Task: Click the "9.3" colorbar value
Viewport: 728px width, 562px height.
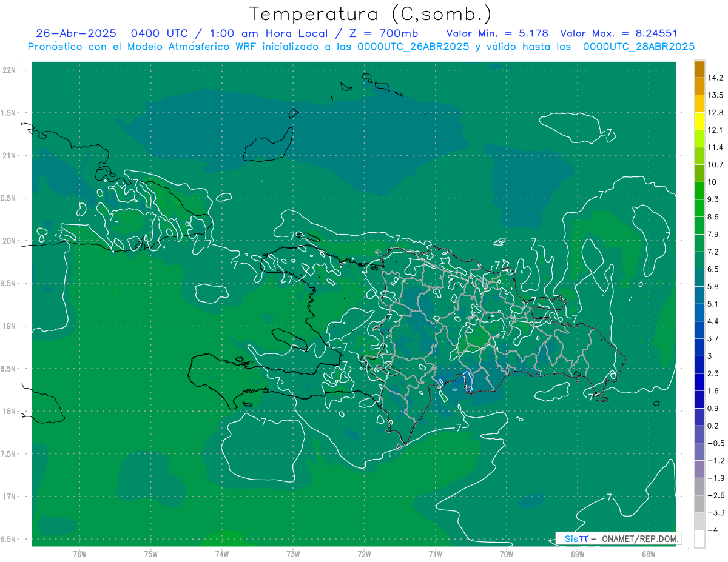Action: [x=713, y=199]
